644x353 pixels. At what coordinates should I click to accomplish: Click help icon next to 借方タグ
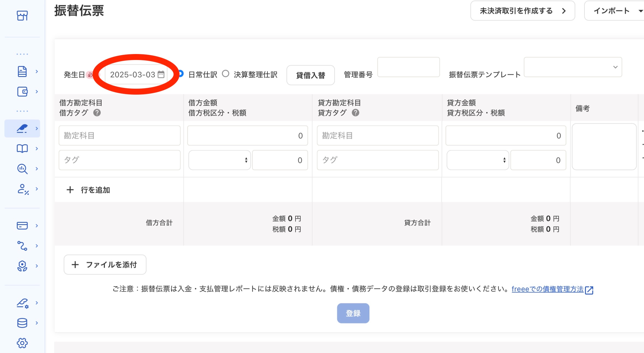[97, 113]
